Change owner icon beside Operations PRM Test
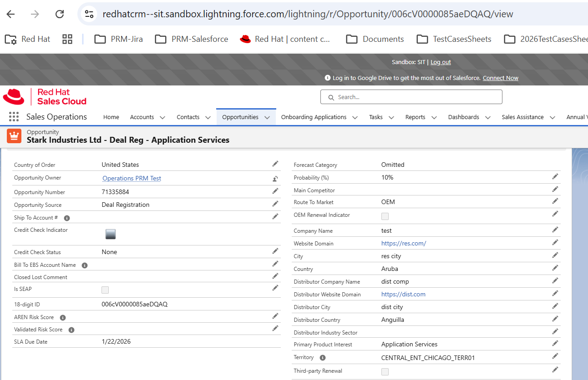The height and width of the screenshot is (380, 588). [x=275, y=179]
